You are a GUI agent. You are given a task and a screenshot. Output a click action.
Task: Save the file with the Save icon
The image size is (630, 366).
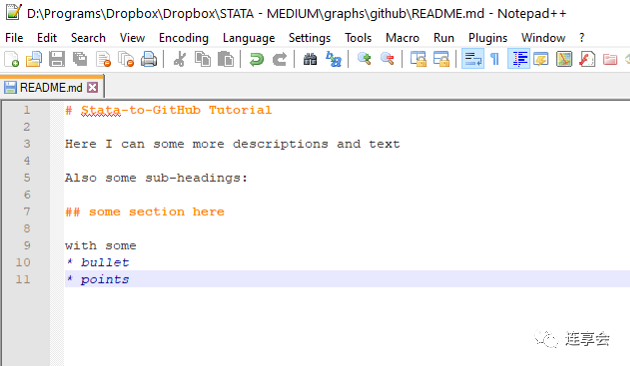tap(57, 59)
